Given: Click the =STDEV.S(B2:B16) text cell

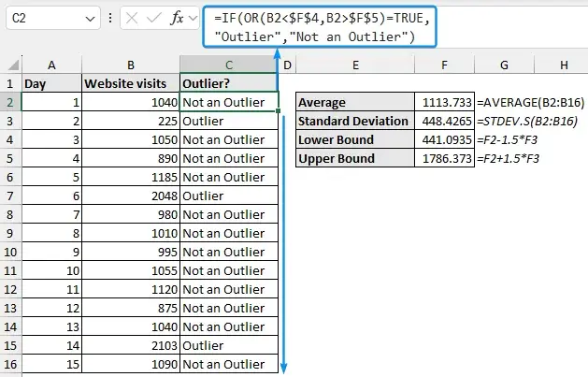Looking at the screenshot, I should pos(527,121).
